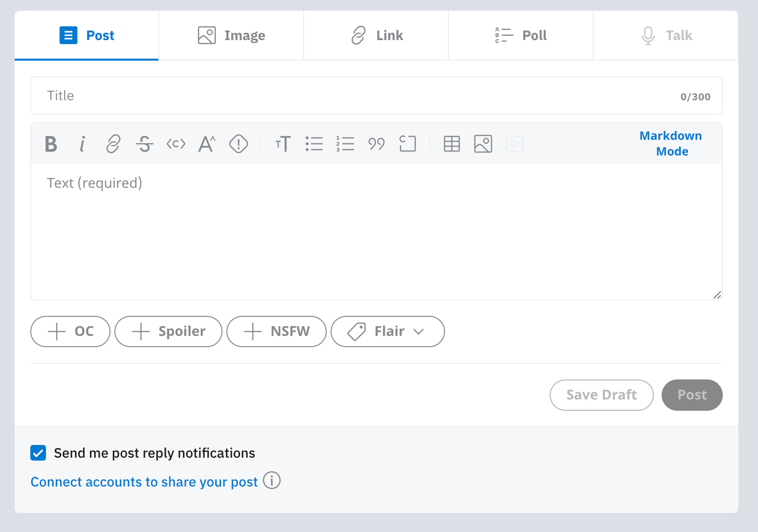Uncheck send me post reply notifications
This screenshot has height=532, width=758.
coord(38,453)
